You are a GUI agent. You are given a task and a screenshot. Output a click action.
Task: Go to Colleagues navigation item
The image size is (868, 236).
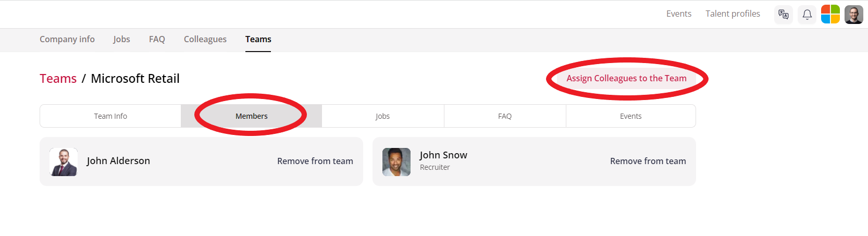(x=205, y=40)
